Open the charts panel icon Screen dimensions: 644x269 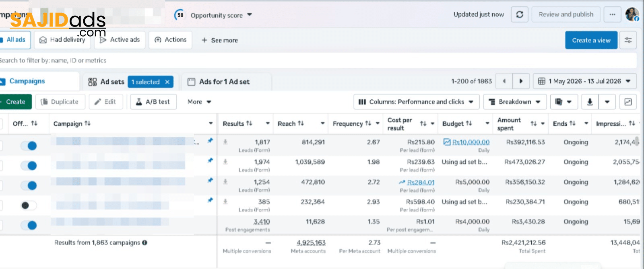[628, 102]
